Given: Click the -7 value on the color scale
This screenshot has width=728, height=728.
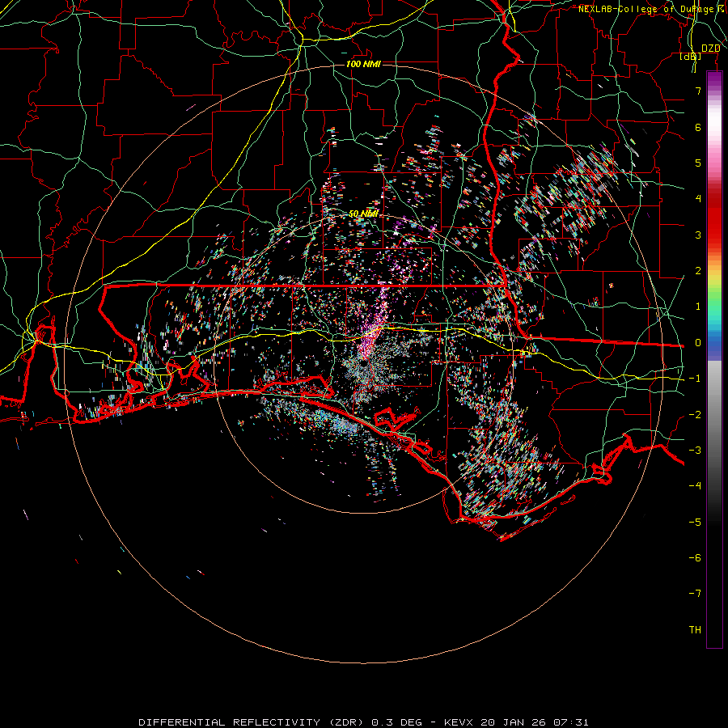Looking at the screenshot, I should (x=695, y=594).
